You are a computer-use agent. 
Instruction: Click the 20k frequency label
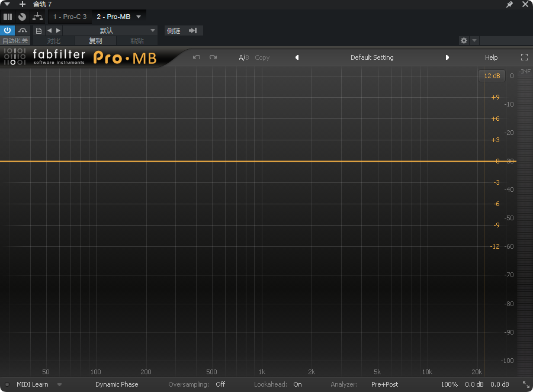click(477, 372)
